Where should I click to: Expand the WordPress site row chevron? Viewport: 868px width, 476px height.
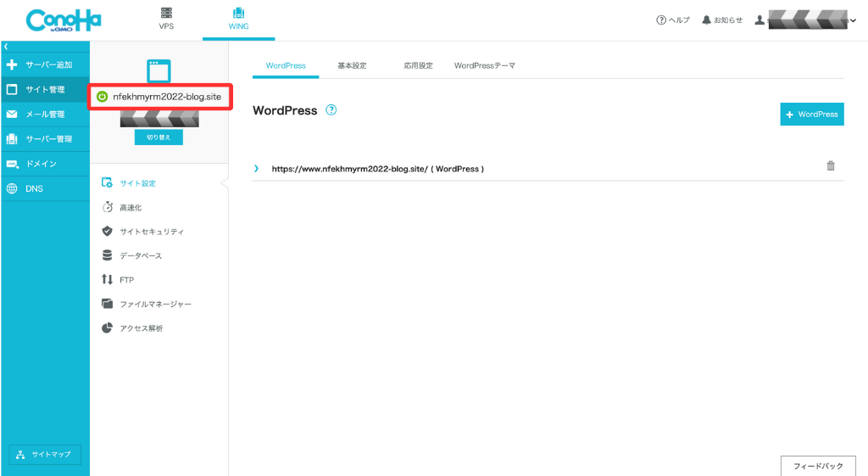[256, 169]
